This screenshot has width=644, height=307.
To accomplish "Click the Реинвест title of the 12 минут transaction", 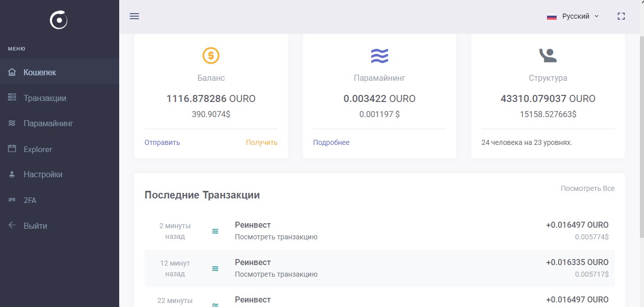I will [253, 263].
